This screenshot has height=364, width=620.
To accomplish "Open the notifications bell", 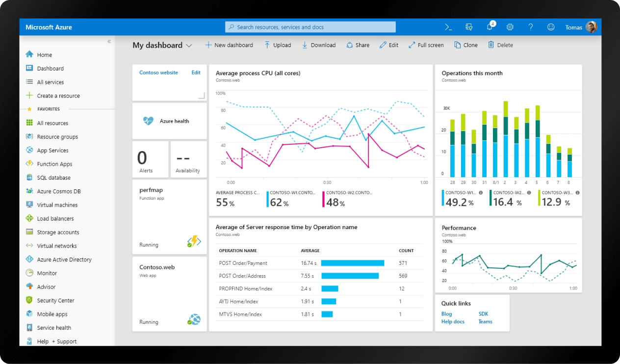I will [x=490, y=27].
